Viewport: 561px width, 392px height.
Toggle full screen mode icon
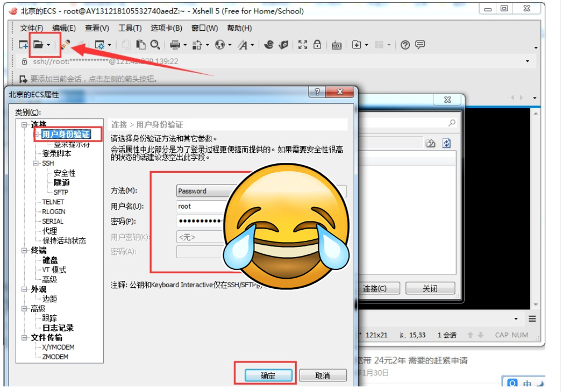click(303, 45)
